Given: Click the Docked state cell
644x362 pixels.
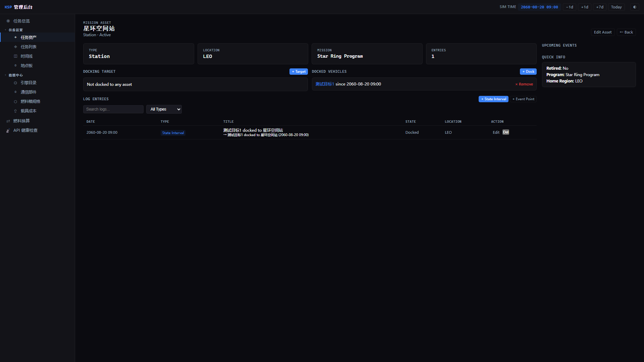Looking at the screenshot, I should pyautogui.click(x=412, y=132).
